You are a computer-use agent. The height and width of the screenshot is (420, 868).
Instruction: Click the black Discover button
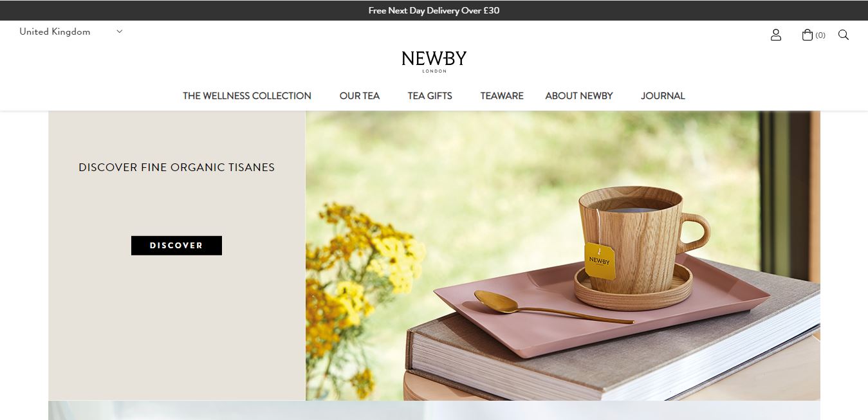tap(176, 245)
